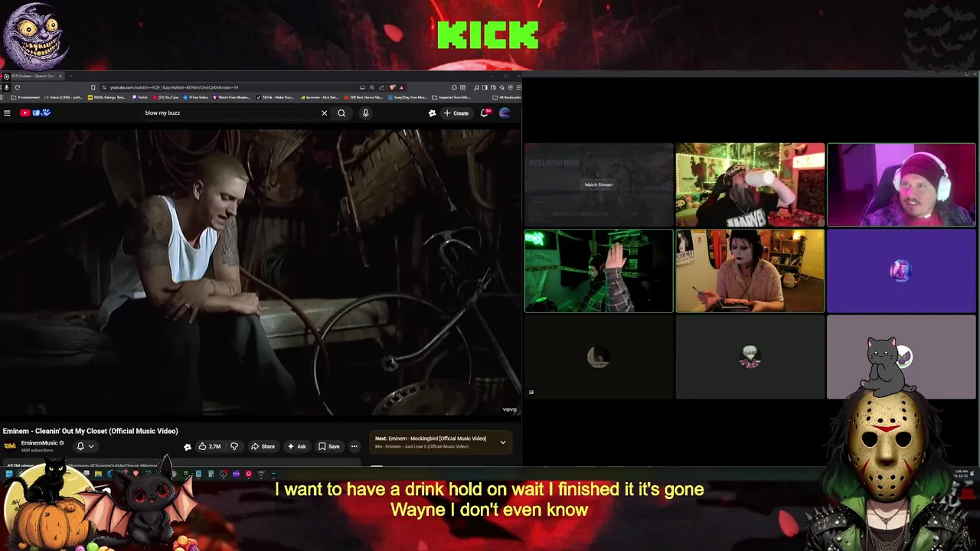Open the Windows Start button
The width and height of the screenshot is (980, 551).
9,474
